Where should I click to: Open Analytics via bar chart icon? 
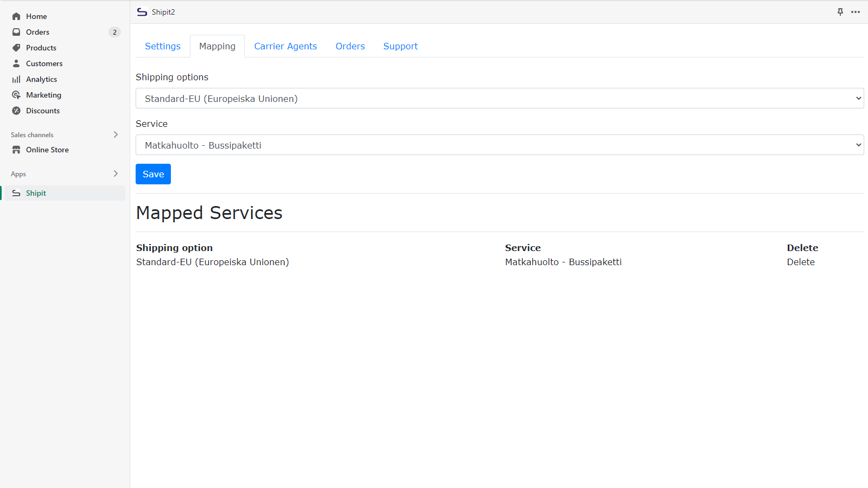(16, 79)
